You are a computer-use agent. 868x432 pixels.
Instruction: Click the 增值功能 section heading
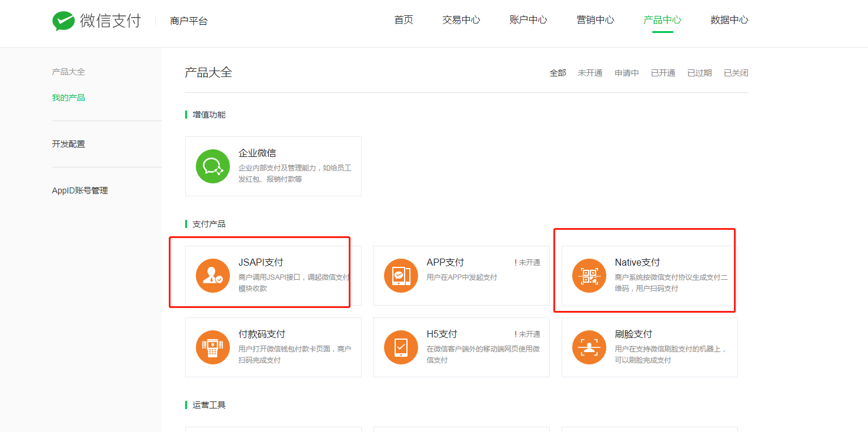coord(209,115)
